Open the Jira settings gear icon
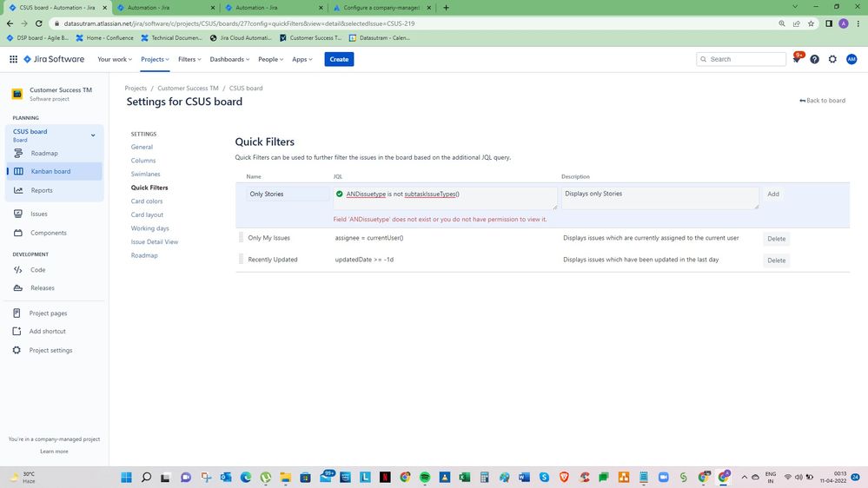 tap(832, 59)
